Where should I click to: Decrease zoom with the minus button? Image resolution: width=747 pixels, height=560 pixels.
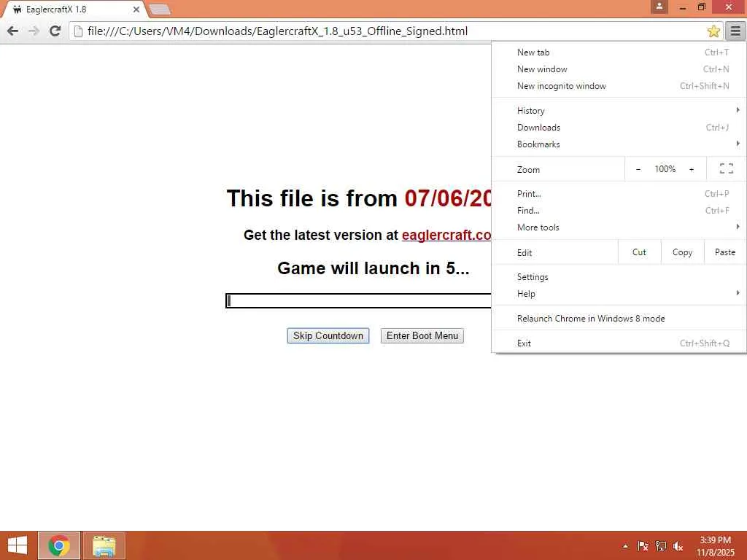tap(638, 169)
